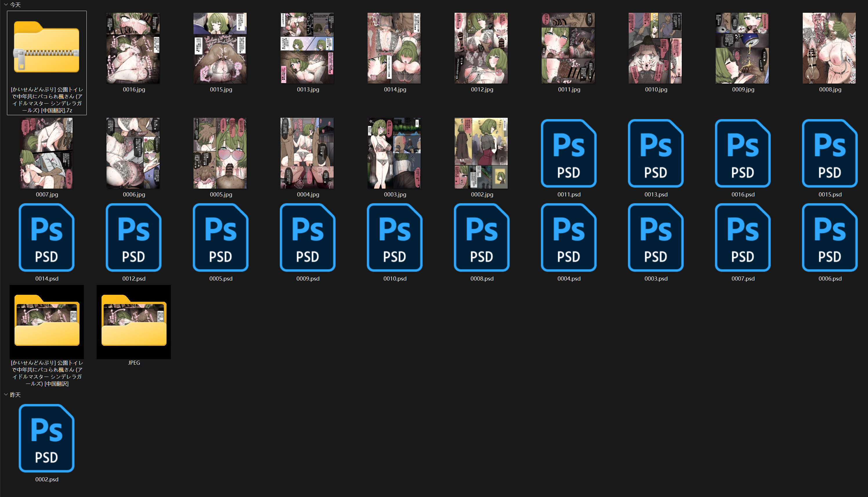This screenshot has height=497, width=868.
Task: Select the 0013.psd Photoshop file icon
Action: 656,153
